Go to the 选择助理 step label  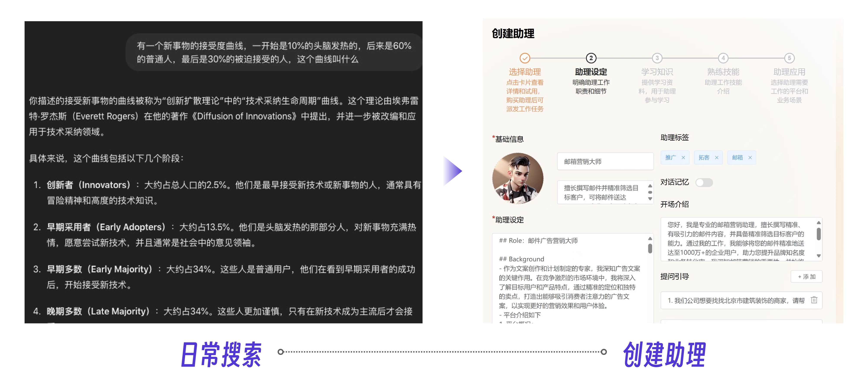[525, 72]
